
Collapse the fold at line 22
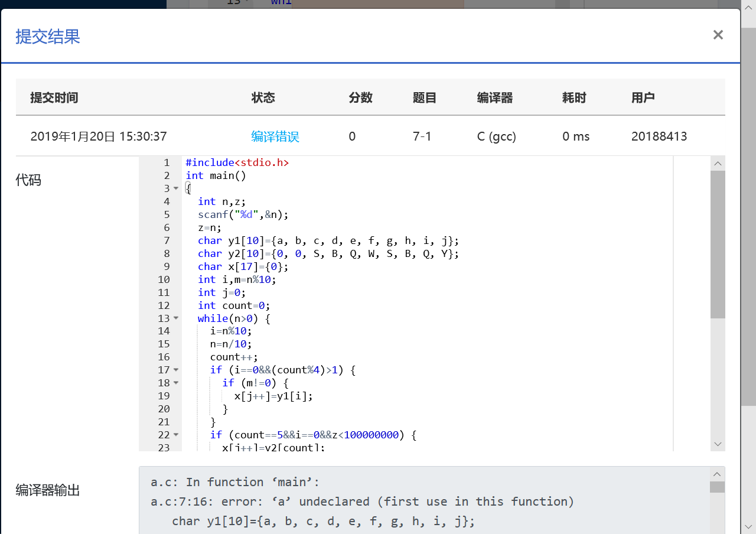pyautogui.click(x=175, y=435)
